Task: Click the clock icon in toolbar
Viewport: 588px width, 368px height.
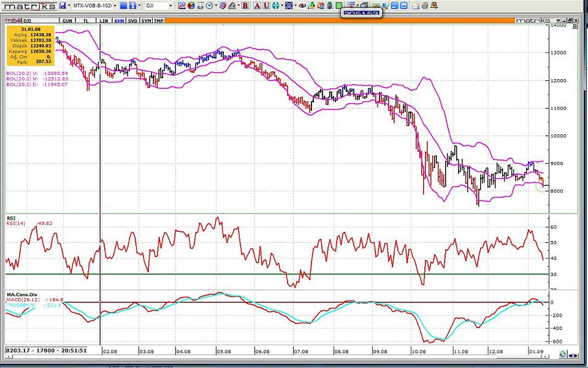Action: point(210,6)
